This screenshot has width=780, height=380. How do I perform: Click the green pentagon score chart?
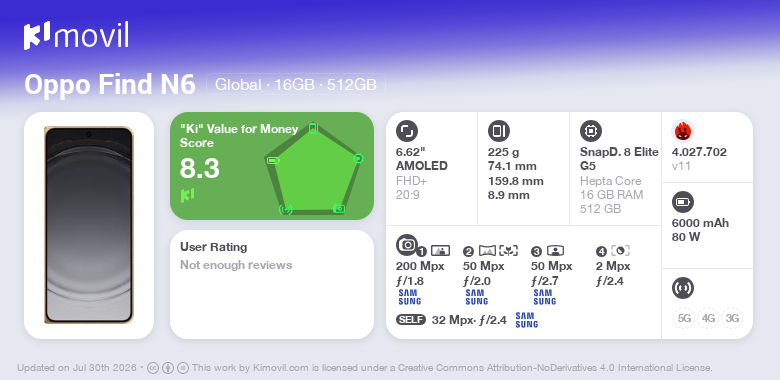tap(314, 169)
